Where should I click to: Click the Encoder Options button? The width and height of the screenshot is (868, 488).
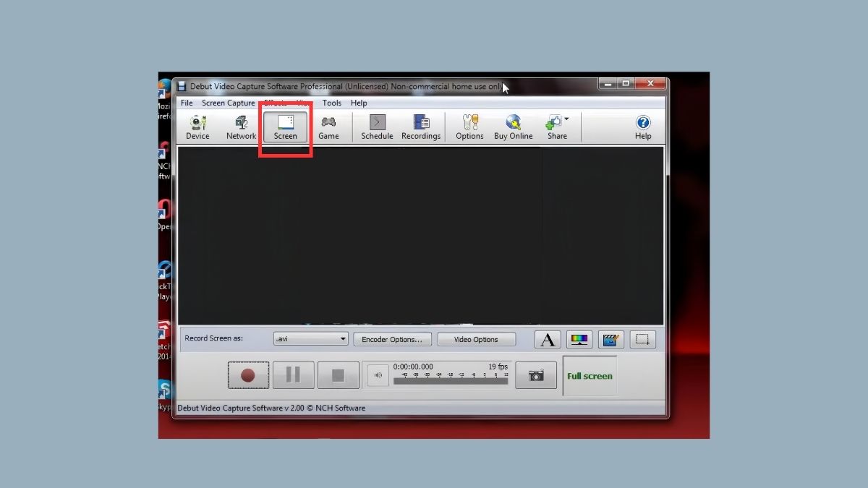click(x=392, y=339)
